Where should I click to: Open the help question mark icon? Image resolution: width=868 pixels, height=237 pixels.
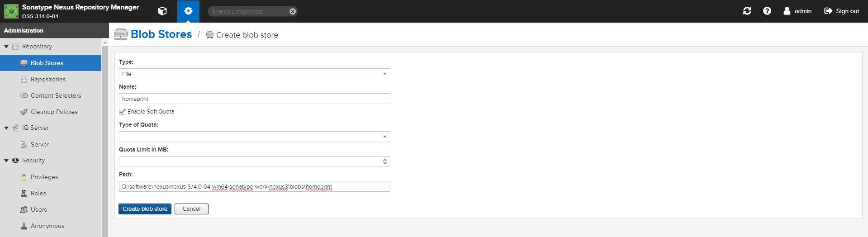coord(767,11)
